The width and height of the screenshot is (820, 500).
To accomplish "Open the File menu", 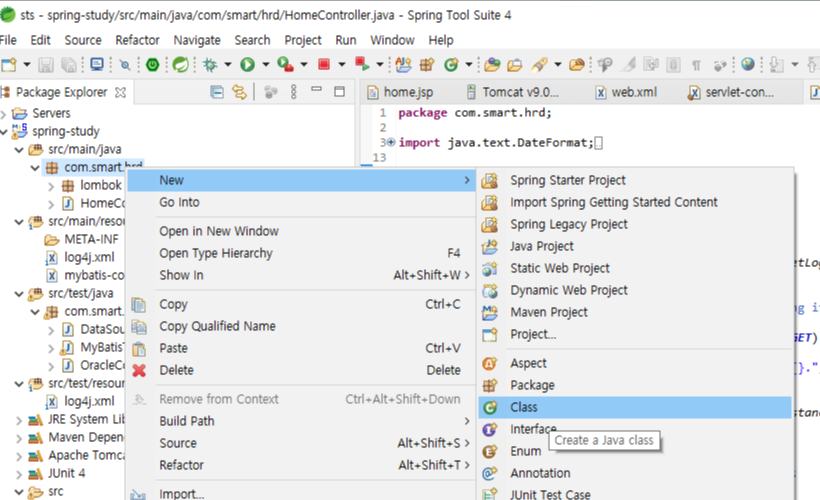I will click(x=8, y=40).
